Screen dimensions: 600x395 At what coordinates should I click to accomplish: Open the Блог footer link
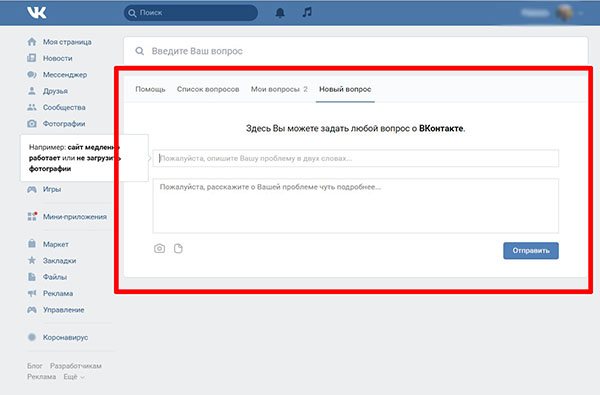pyautogui.click(x=34, y=366)
